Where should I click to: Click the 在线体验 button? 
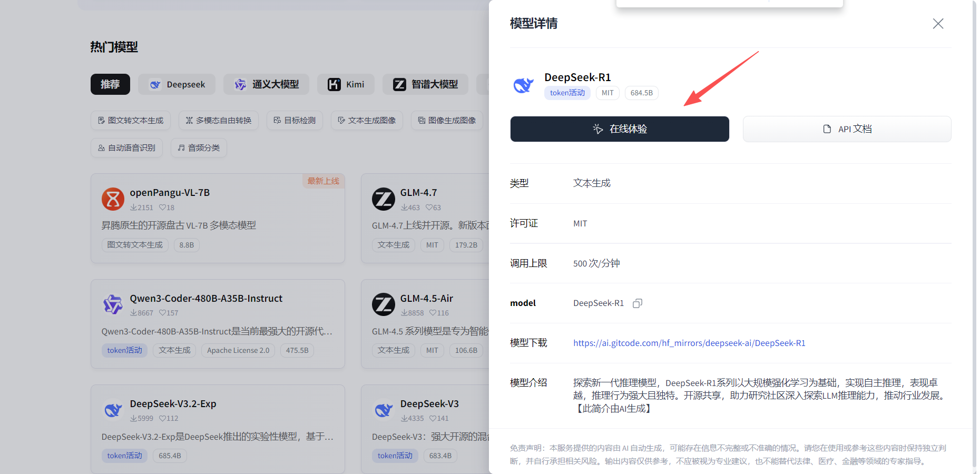(x=620, y=129)
